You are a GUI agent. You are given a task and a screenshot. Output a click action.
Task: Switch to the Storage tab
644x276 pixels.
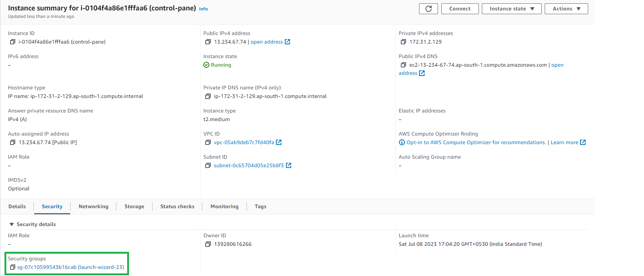pyautogui.click(x=134, y=207)
